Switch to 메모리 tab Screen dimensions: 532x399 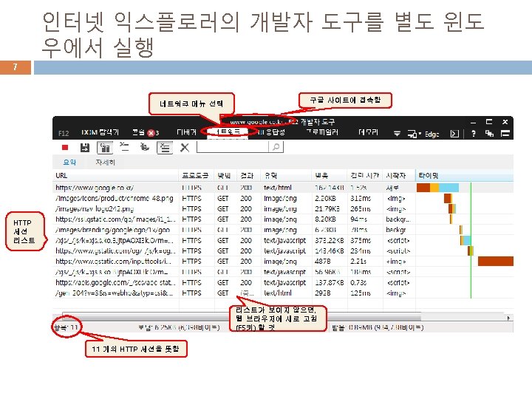(368, 132)
